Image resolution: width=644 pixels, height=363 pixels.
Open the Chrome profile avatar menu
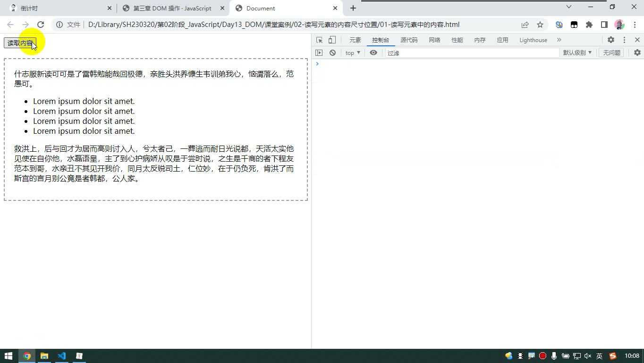click(x=619, y=25)
